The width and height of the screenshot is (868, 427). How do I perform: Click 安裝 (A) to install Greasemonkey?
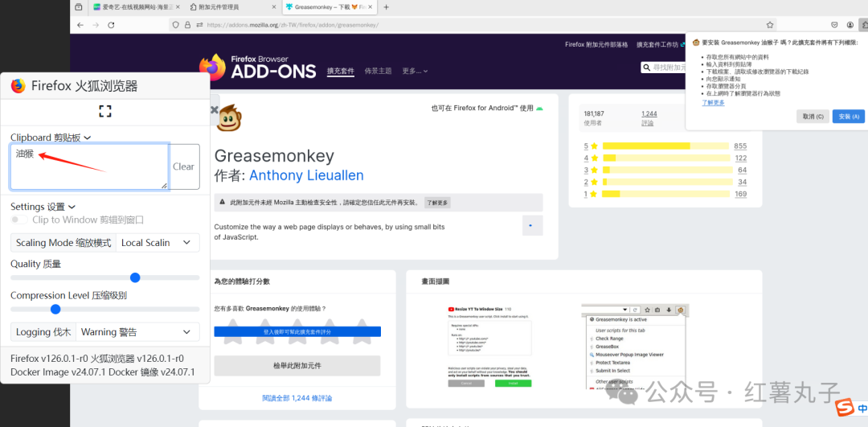(x=849, y=117)
